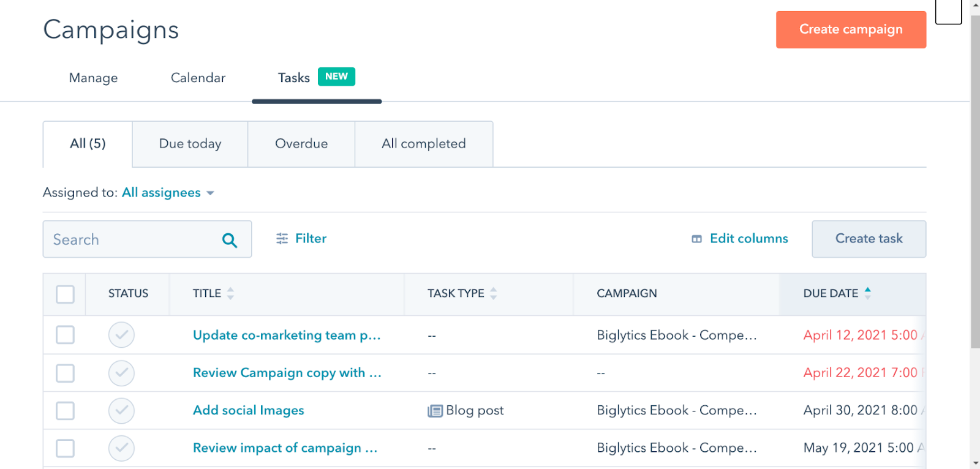Click the Blog post task type text
980x469 pixels.
(475, 411)
